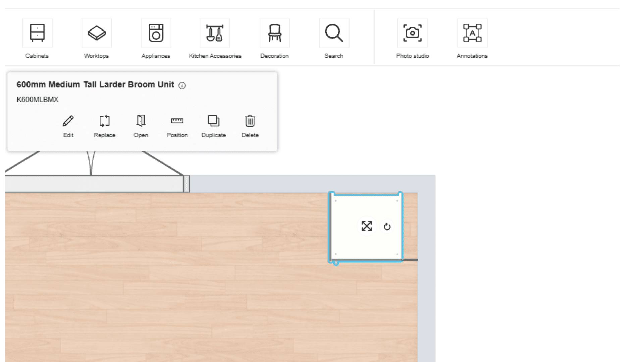
Task: Click the product code K600MLBMX
Action: pos(38,100)
